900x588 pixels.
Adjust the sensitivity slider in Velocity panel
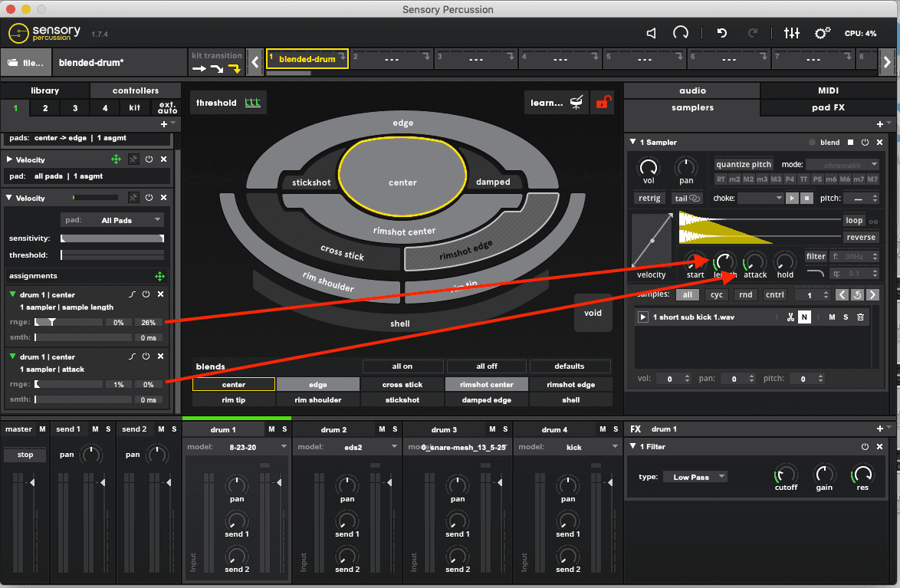112,239
